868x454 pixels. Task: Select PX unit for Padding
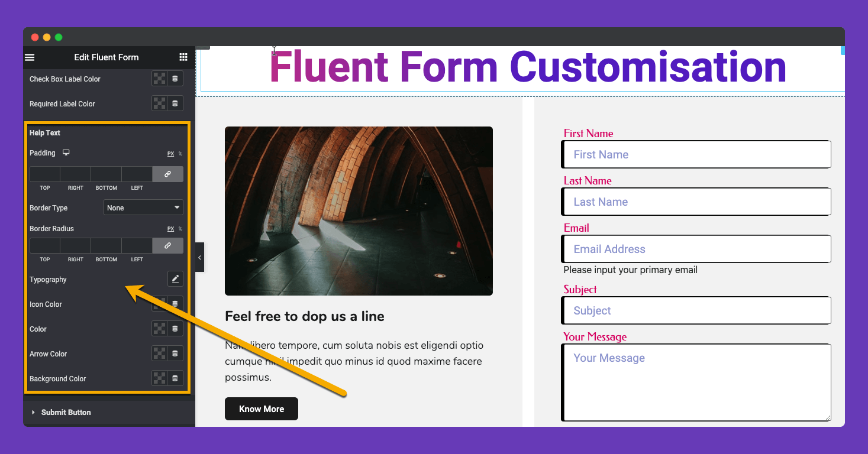point(170,154)
